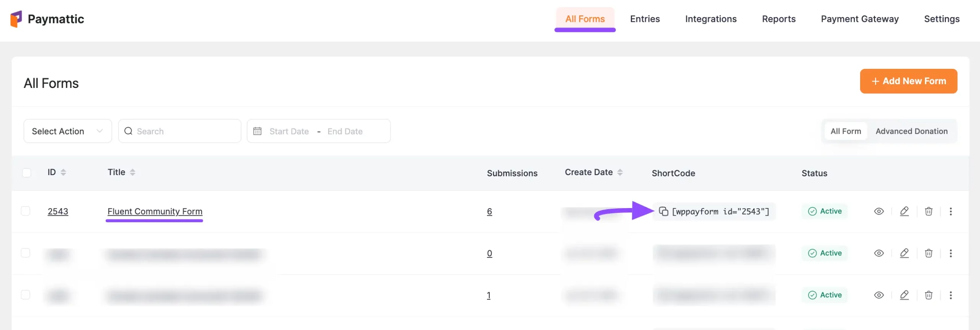Delete Fluent Community Form with trash icon
The image size is (980, 330).
pyautogui.click(x=928, y=211)
